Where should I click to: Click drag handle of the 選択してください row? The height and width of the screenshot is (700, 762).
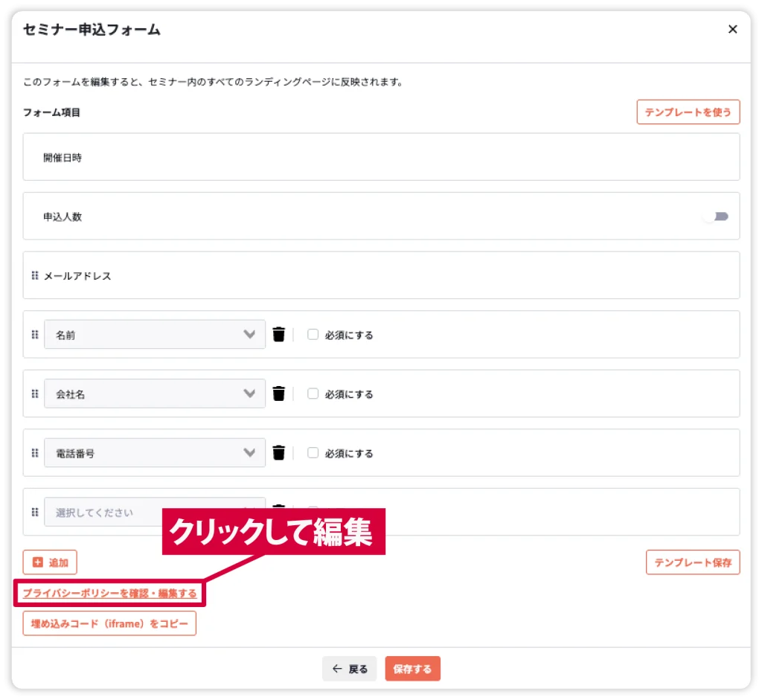[x=35, y=512]
